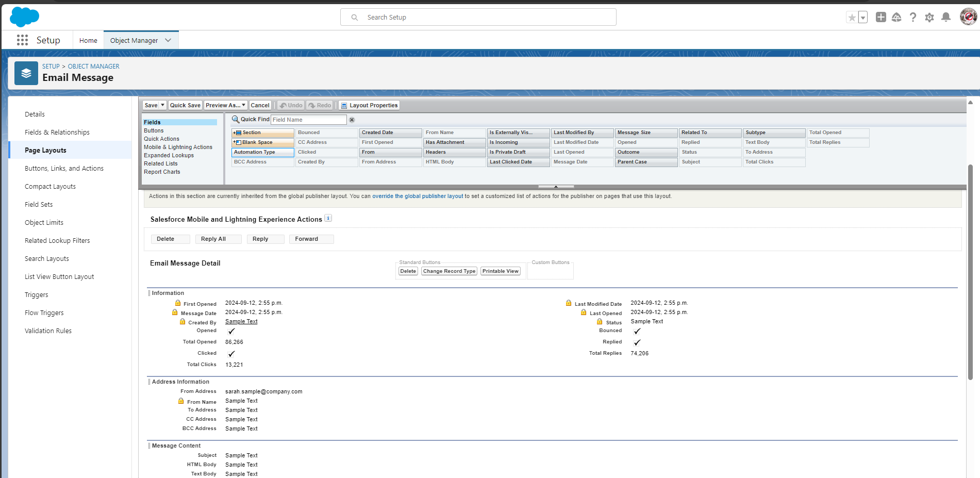Click the Layout Properties icon

coord(344,105)
